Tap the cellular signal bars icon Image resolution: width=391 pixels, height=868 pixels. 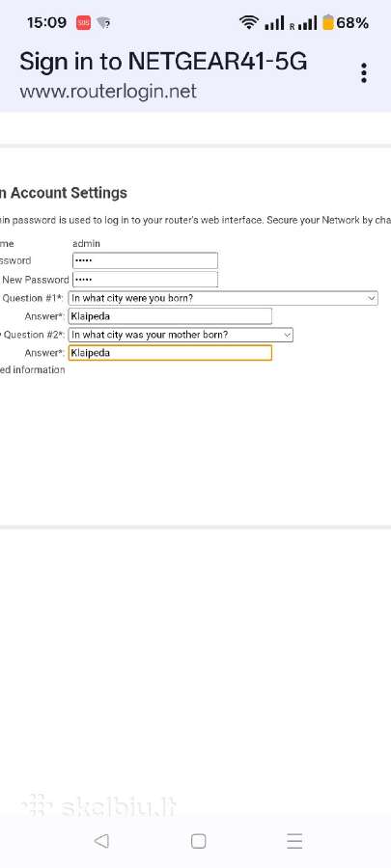pos(274,23)
